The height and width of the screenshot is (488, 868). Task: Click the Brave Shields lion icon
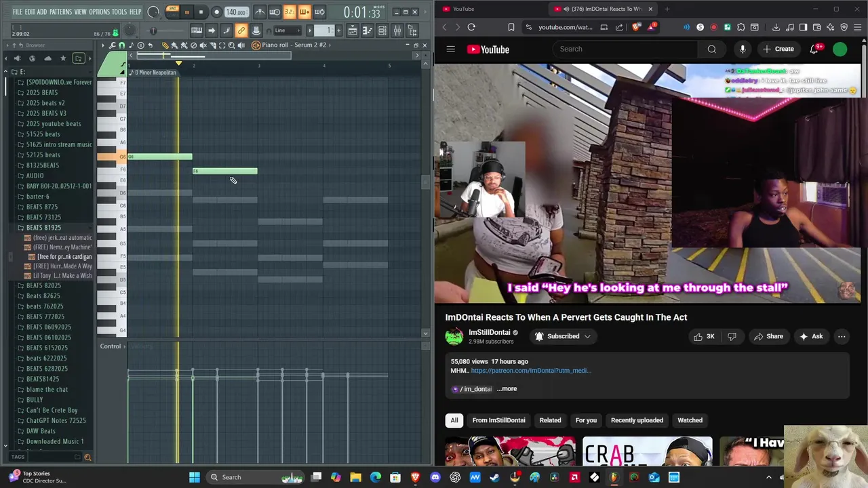click(x=635, y=27)
